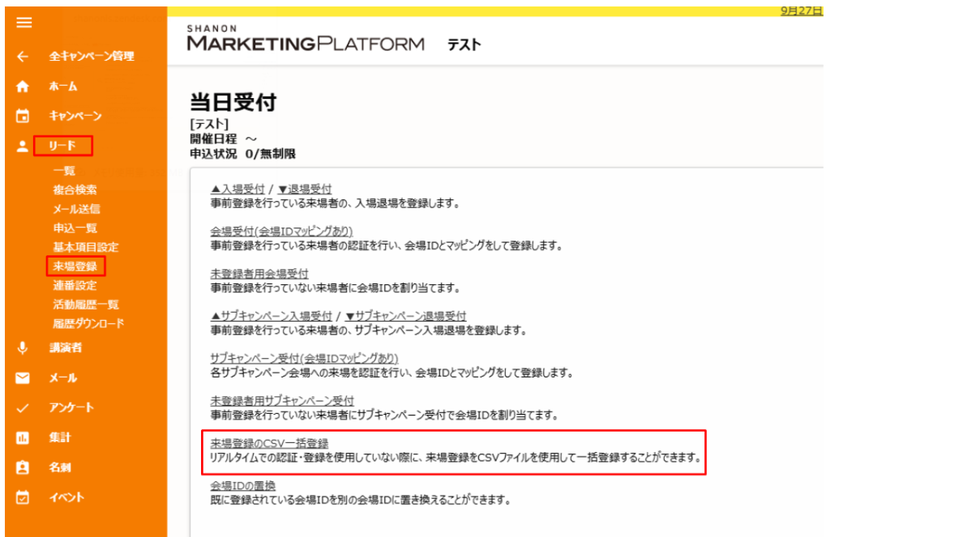This screenshot has width=980, height=537.
Task: Open サブキャンペーン受付(会場IDマッピングあり) link
Action: 304,359
